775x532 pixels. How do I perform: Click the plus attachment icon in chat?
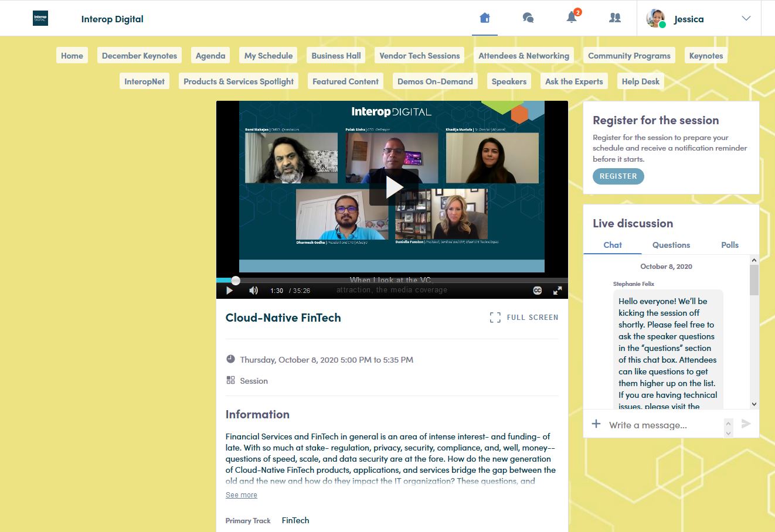(596, 424)
